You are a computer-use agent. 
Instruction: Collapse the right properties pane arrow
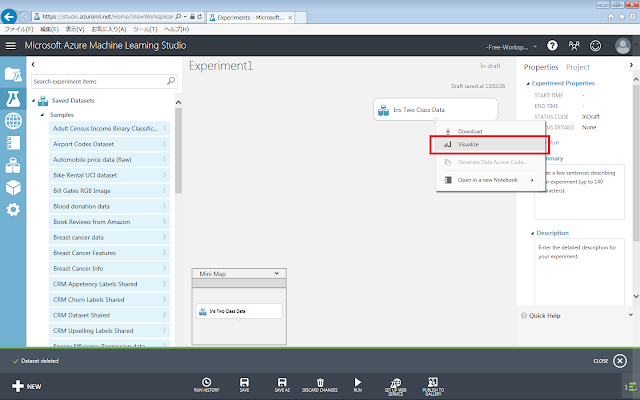631,64
